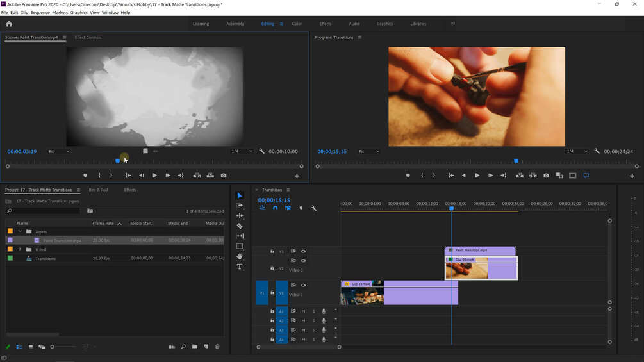644x362 pixels.
Task: Switch to the Effect Controls tab
Action: pyautogui.click(x=88, y=37)
